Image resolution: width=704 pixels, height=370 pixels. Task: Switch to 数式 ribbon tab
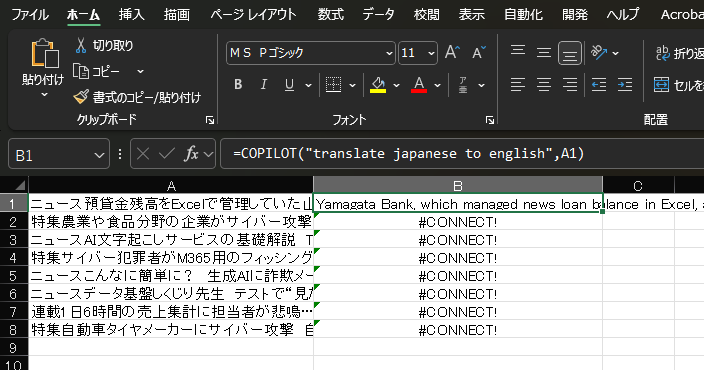330,14
